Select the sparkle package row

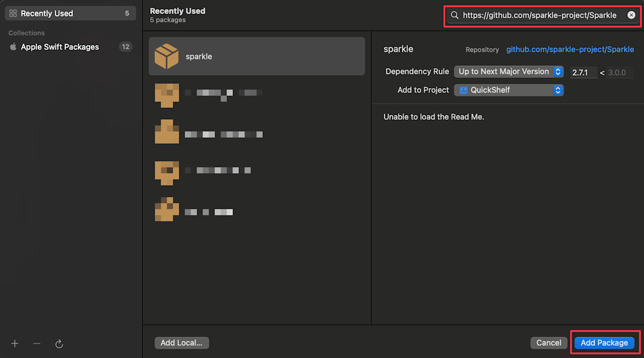(257, 56)
